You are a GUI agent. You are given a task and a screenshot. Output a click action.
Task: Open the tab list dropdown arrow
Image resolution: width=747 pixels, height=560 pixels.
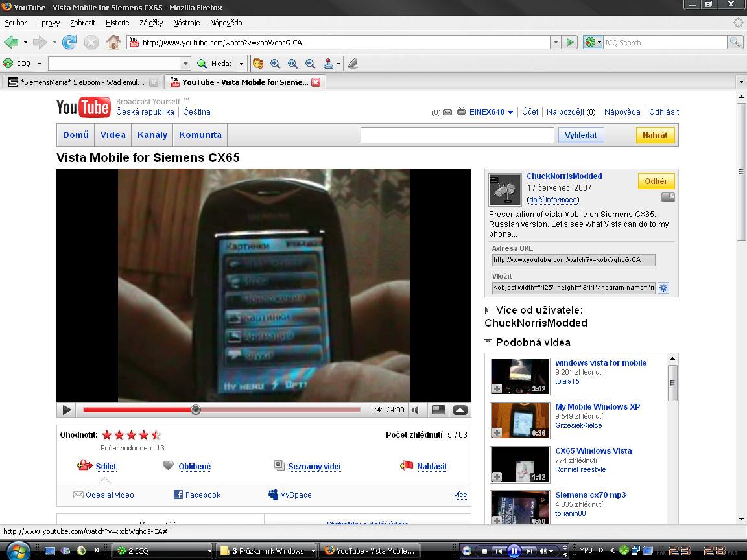coord(741,82)
